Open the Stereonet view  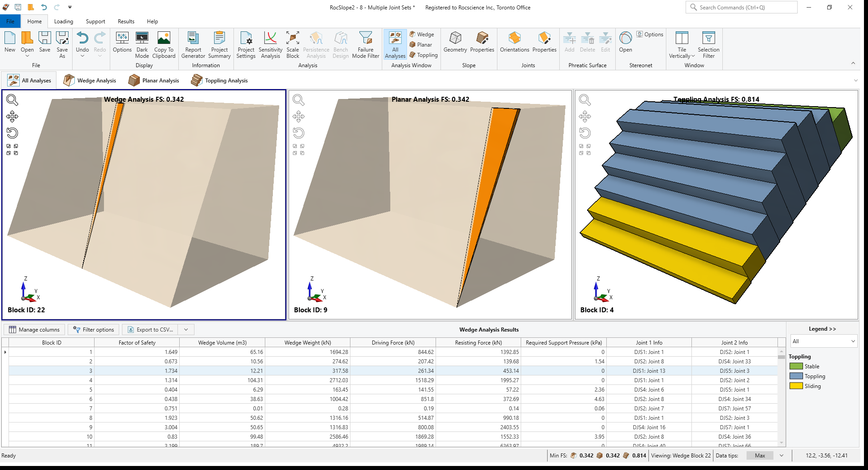click(626, 42)
